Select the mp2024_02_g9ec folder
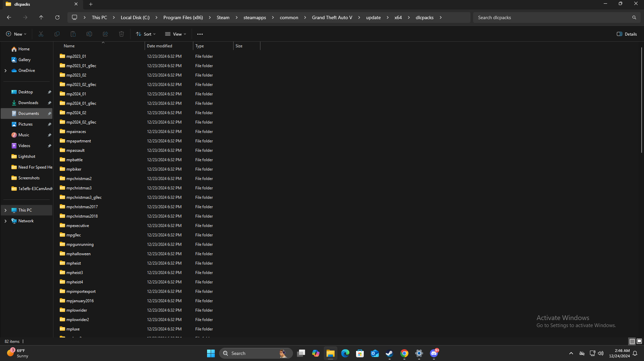The height and width of the screenshot is (361, 644). tap(81, 122)
